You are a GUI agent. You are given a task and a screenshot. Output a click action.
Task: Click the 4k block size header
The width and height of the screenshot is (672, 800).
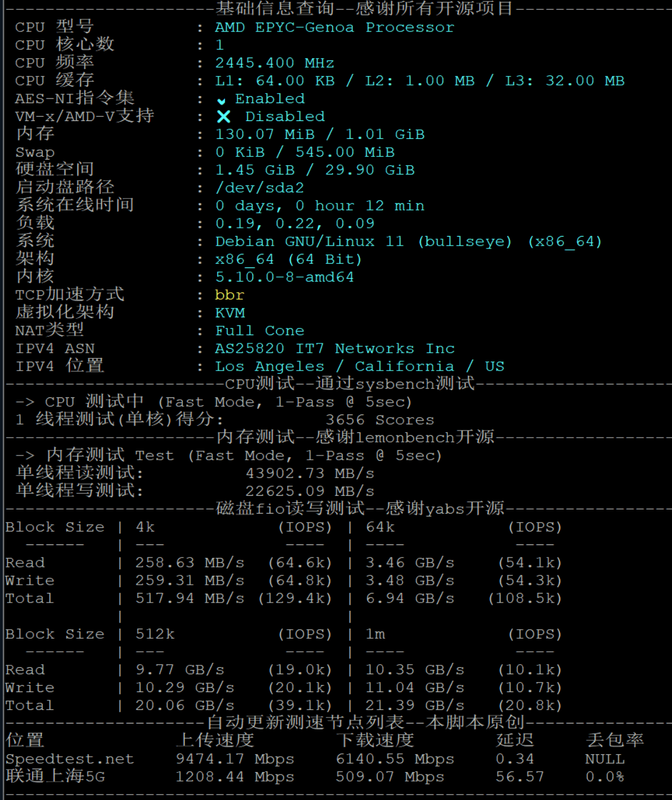coord(145,527)
